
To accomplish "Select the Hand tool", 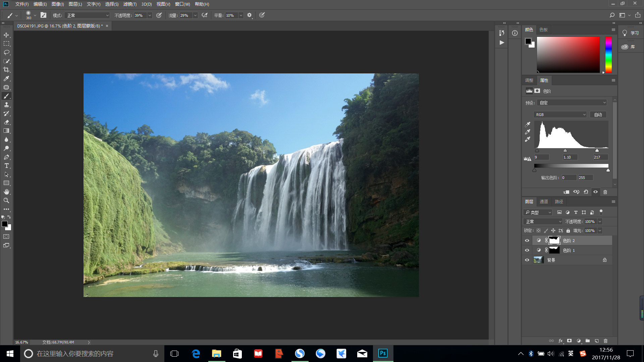I will tap(6, 192).
